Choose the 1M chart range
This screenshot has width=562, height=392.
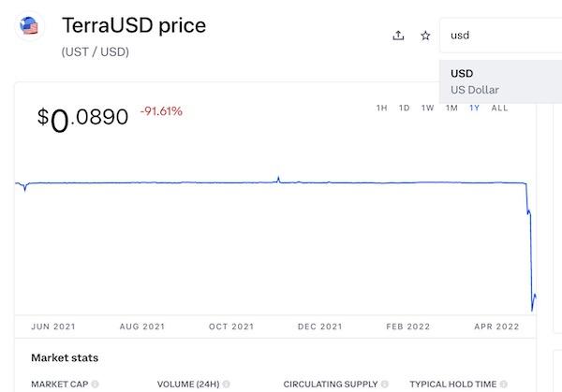451,108
